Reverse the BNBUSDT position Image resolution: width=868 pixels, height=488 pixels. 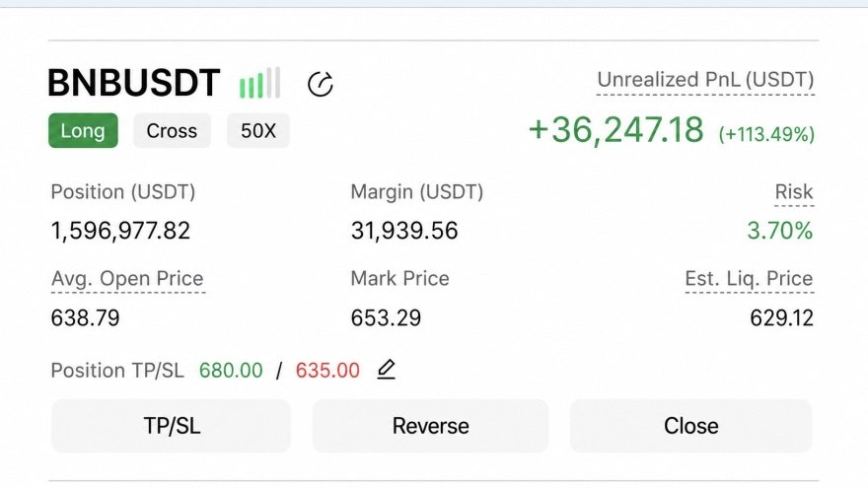tap(431, 426)
